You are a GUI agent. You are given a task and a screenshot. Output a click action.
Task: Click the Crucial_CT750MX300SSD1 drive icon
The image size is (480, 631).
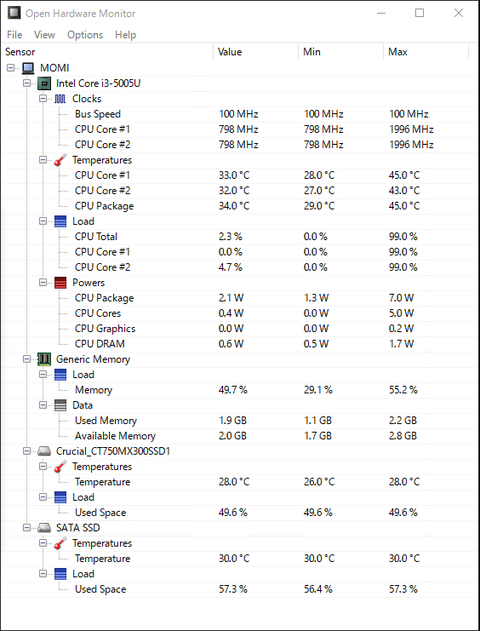pos(44,451)
